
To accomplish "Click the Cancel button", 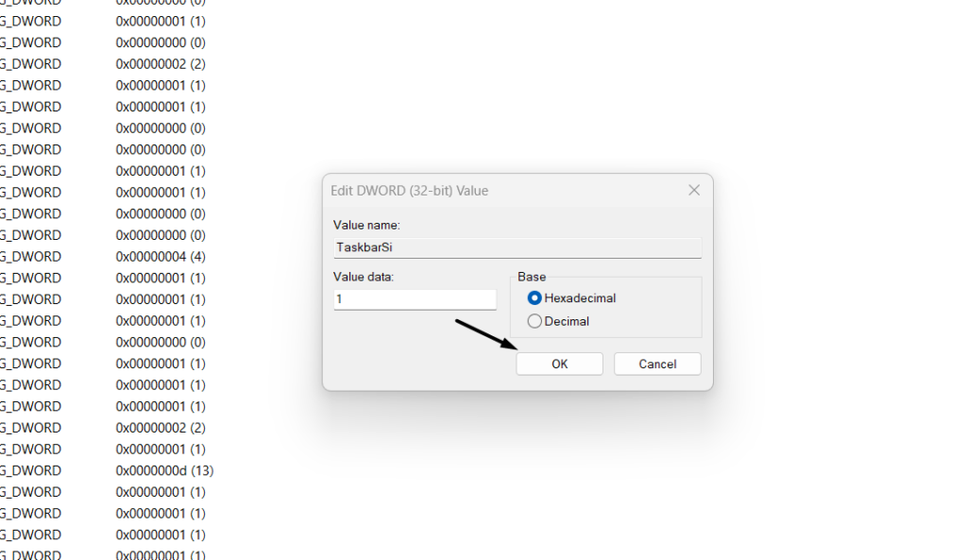I will tap(657, 364).
